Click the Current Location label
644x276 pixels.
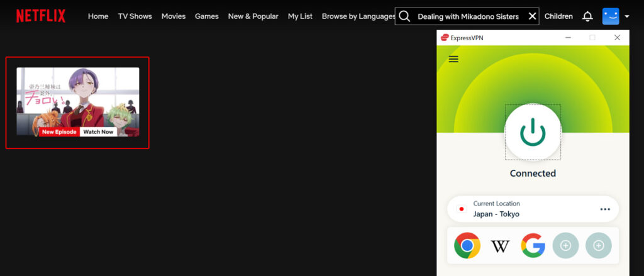tap(496, 203)
